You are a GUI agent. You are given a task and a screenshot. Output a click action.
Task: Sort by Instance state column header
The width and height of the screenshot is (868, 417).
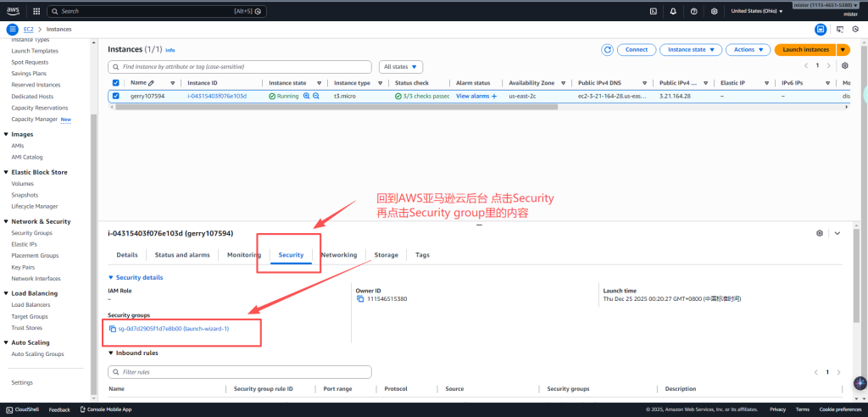[x=287, y=83]
